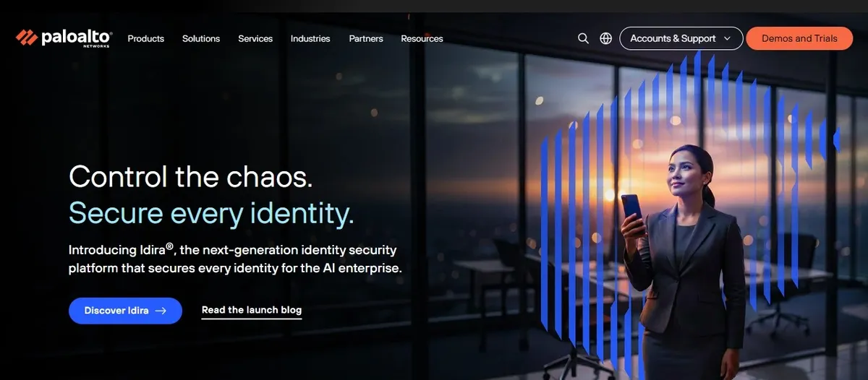Click the "Control the chaos." headline
The height and width of the screenshot is (380, 868).
click(x=191, y=177)
